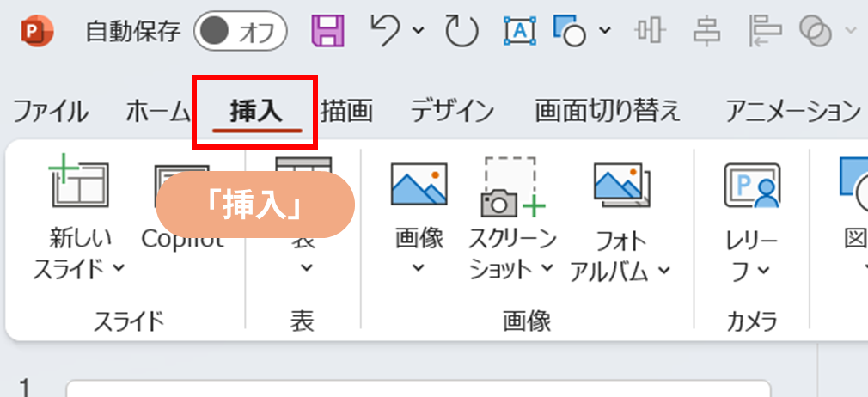Expand the 画像 (Pictures) dropdown

[x=419, y=268]
